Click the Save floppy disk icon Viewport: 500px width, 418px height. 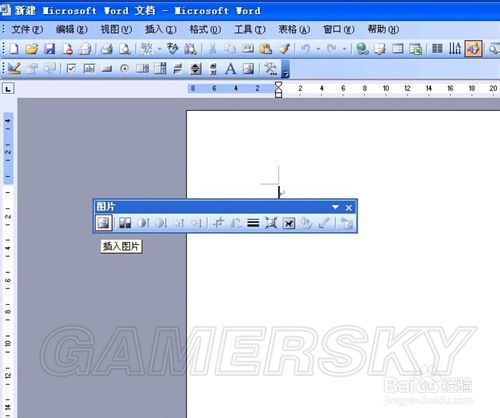tap(49, 49)
